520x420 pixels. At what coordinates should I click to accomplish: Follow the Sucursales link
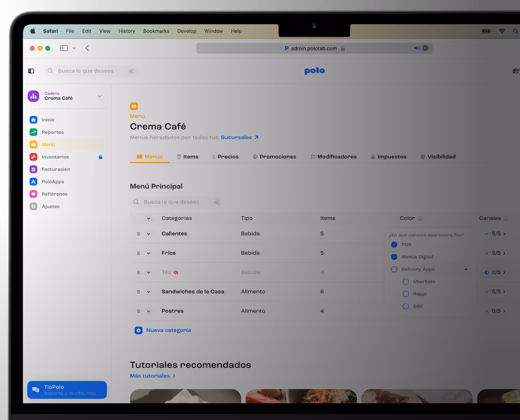239,137
